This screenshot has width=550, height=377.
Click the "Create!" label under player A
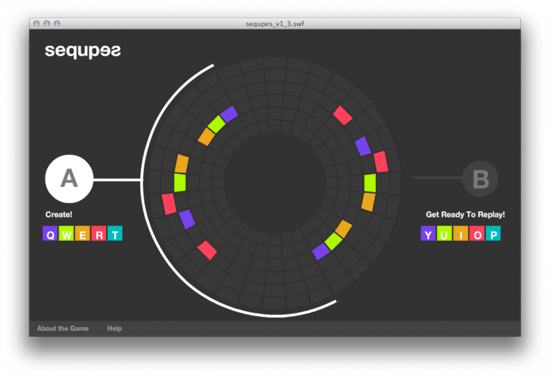(59, 214)
